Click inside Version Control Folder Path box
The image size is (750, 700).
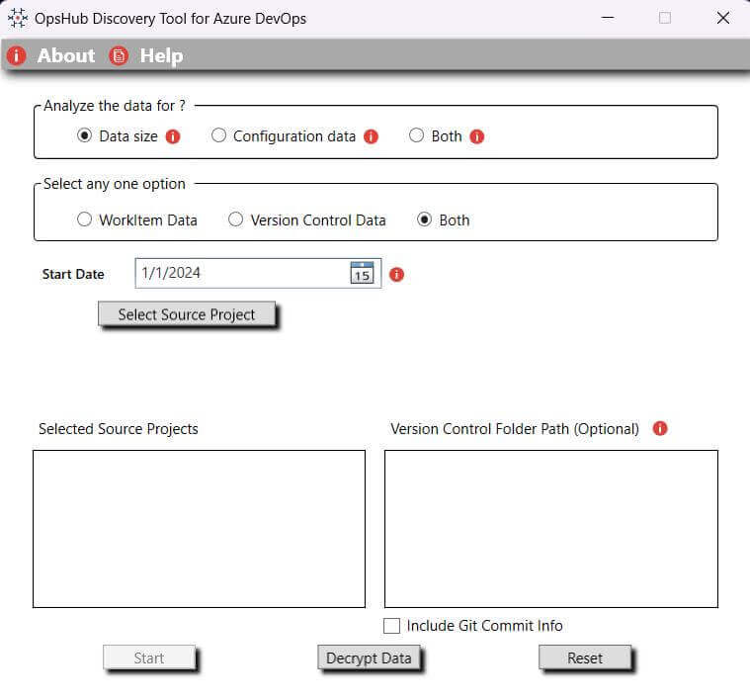point(551,529)
